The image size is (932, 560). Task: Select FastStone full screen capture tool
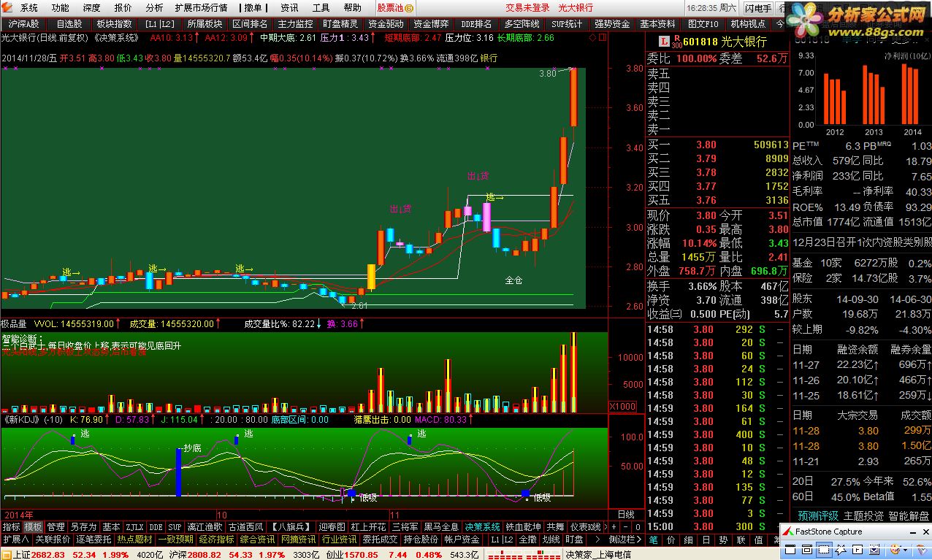(857, 549)
